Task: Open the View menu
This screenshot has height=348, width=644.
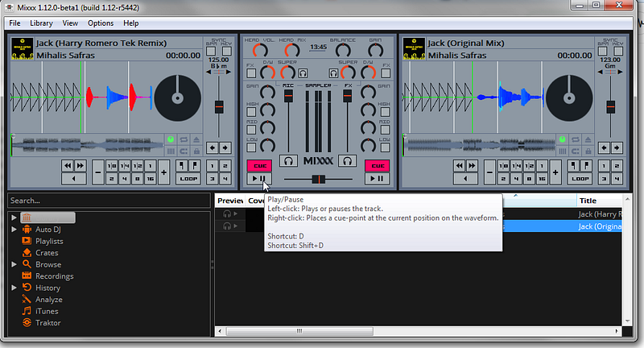Action: [x=70, y=23]
